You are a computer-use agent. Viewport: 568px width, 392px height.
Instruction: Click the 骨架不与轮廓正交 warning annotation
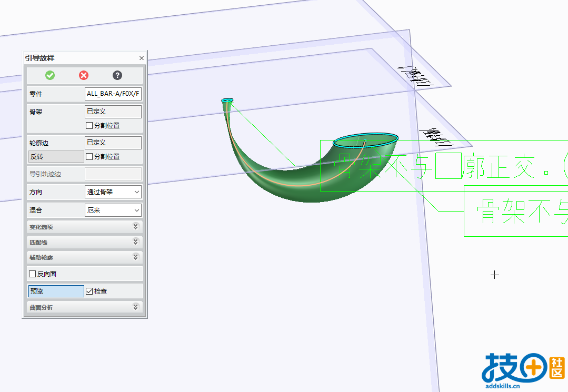(x=444, y=166)
